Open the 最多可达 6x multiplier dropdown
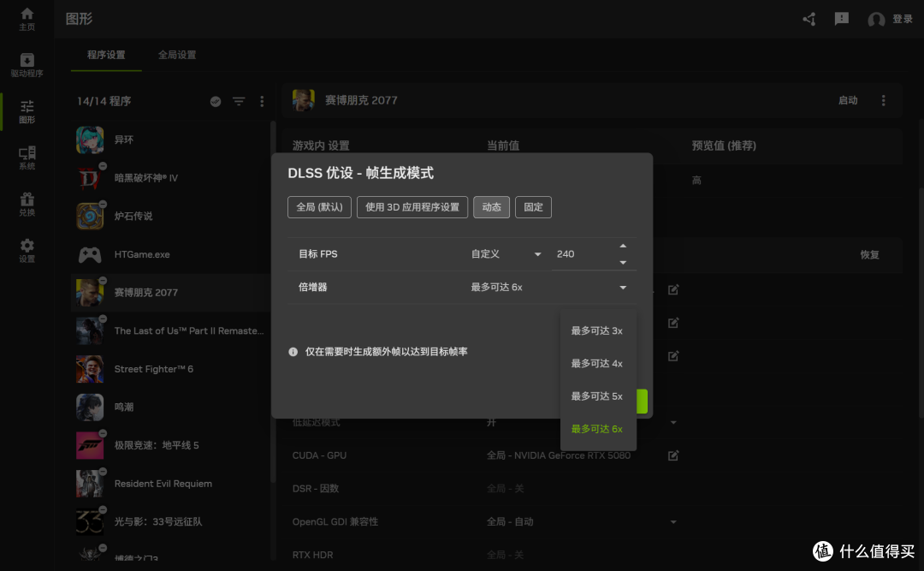Image resolution: width=924 pixels, height=571 pixels. [548, 288]
